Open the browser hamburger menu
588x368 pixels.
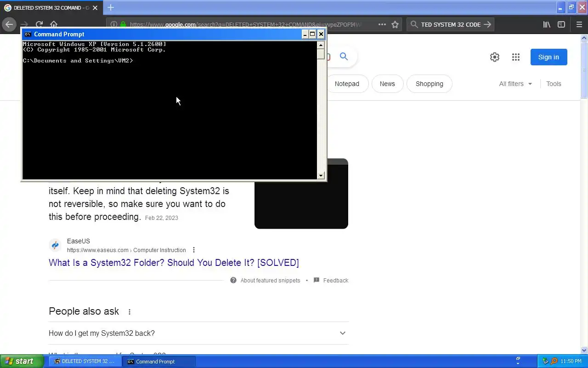click(x=579, y=24)
